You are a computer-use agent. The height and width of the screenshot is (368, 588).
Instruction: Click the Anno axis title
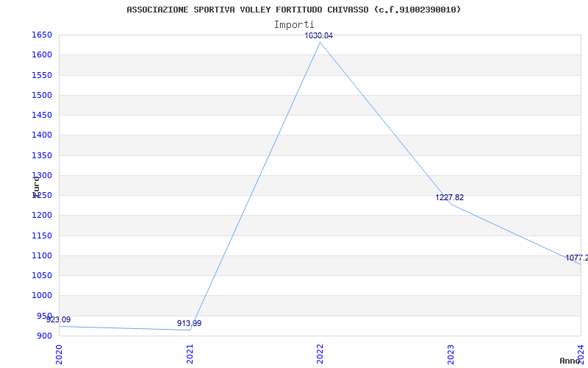(570, 361)
